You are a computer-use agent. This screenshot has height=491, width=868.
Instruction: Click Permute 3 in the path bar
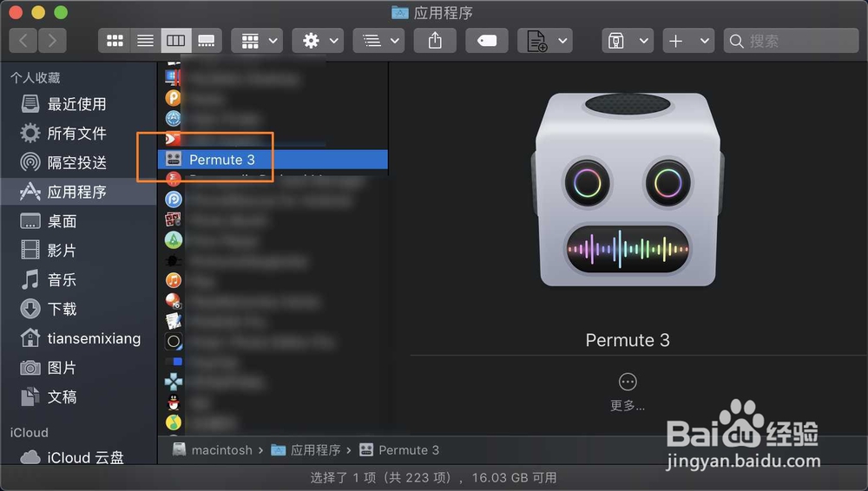click(399, 450)
